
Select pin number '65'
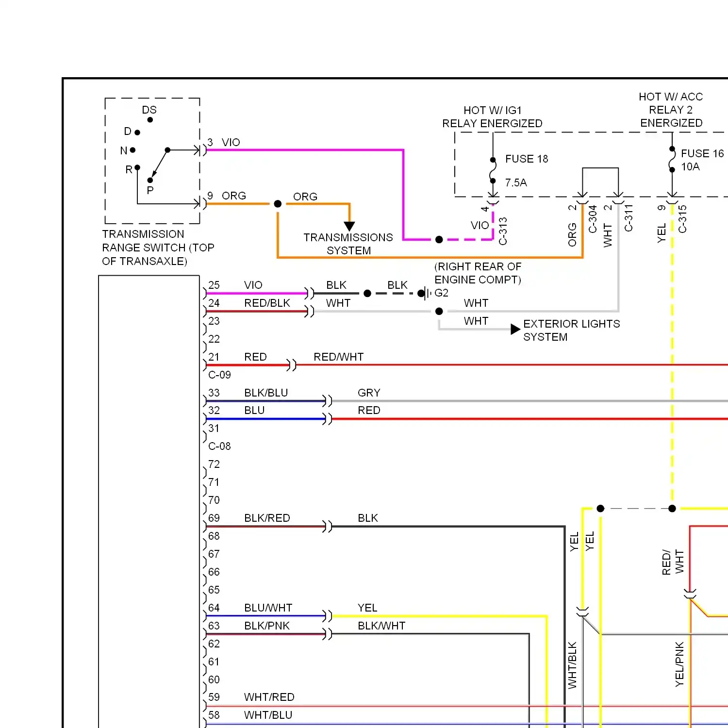[x=214, y=590]
